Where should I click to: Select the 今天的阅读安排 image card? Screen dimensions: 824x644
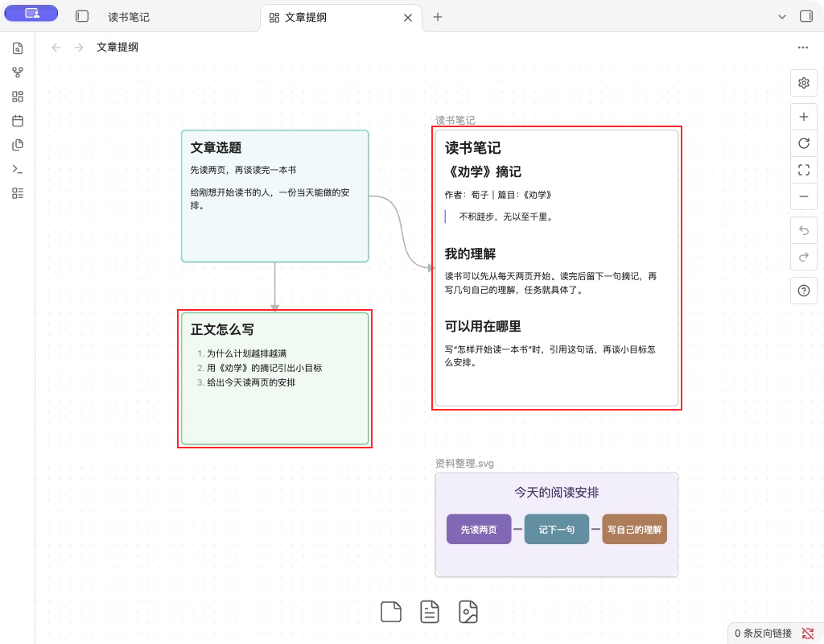pyautogui.click(x=557, y=525)
